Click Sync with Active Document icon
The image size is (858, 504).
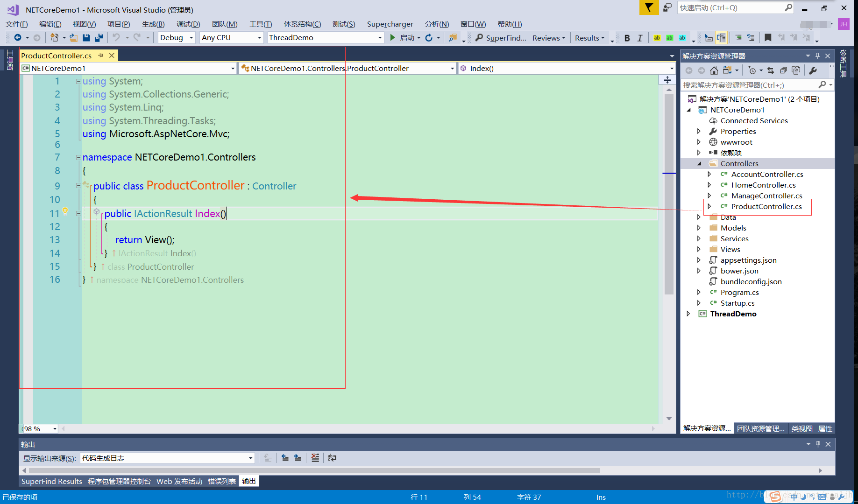(771, 70)
